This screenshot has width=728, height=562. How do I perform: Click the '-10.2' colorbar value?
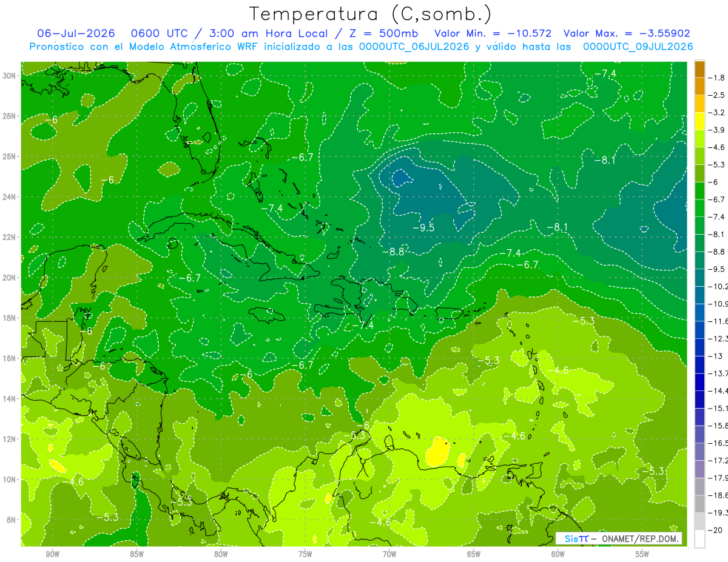[719, 286]
